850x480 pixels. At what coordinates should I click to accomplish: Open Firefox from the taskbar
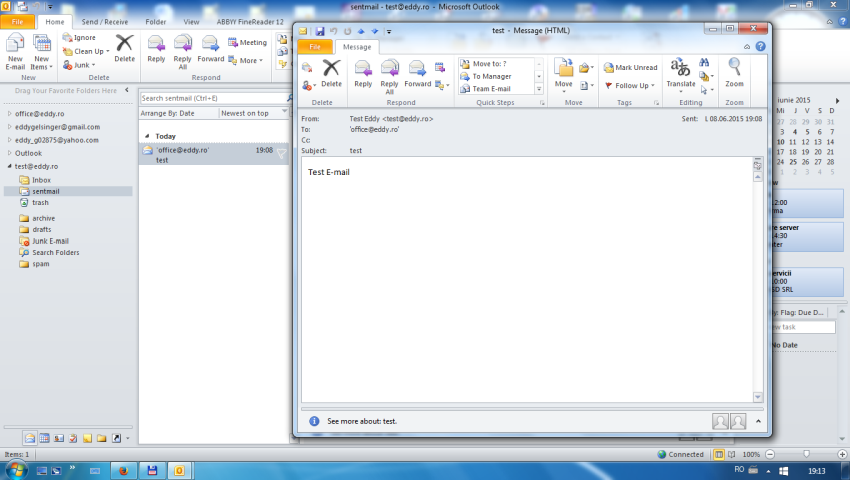click(124, 470)
